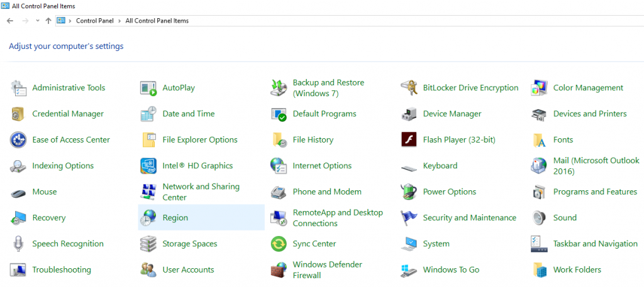Screen dimensions: 644x287
Task: Open the Backup and Restore icon
Action: pyautogui.click(x=279, y=88)
